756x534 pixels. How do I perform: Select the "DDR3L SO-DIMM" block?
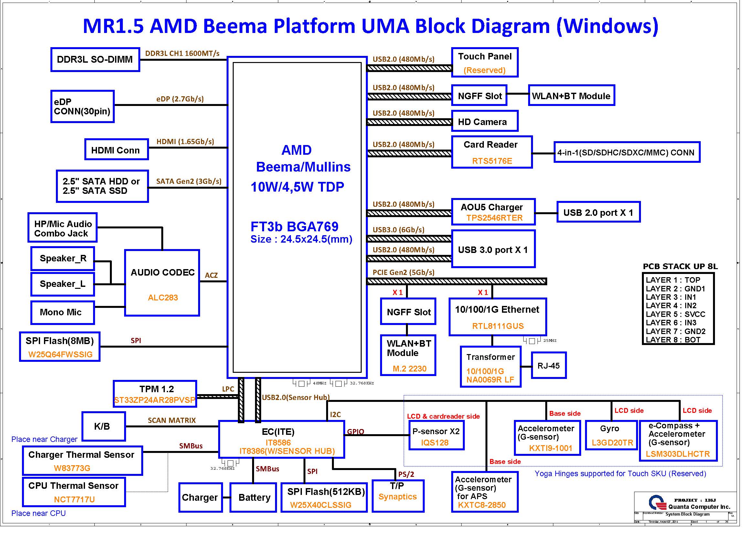point(95,59)
